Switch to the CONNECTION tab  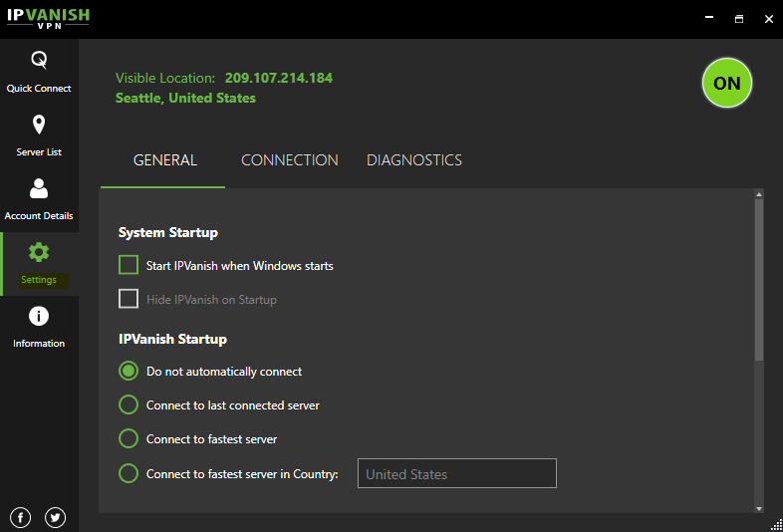click(x=290, y=160)
